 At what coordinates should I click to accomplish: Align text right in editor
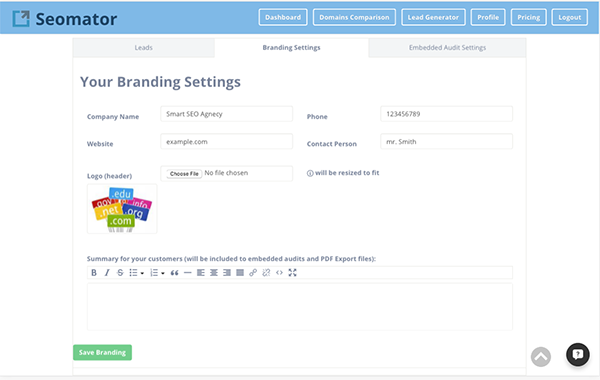click(227, 272)
